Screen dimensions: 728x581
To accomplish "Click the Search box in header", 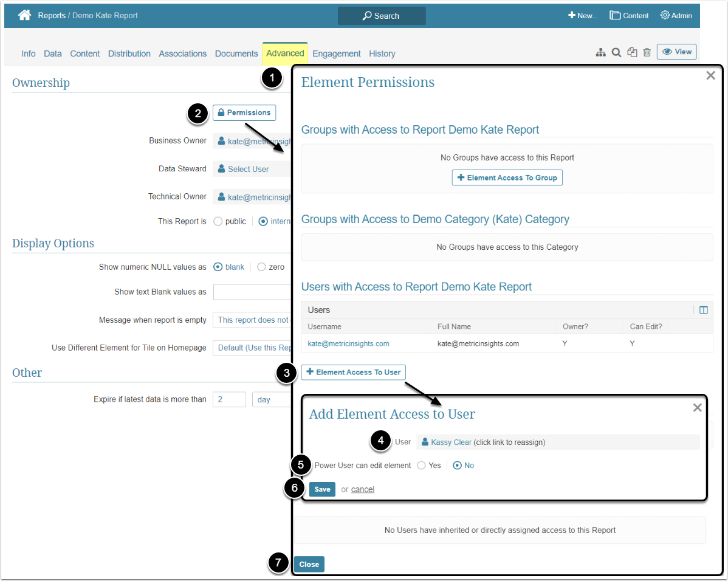I will click(381, 16).
